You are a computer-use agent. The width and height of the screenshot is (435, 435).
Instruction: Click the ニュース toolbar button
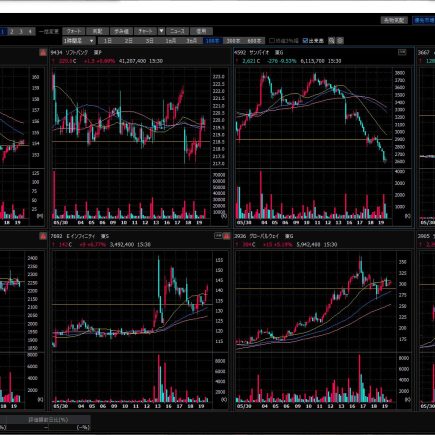177,31
